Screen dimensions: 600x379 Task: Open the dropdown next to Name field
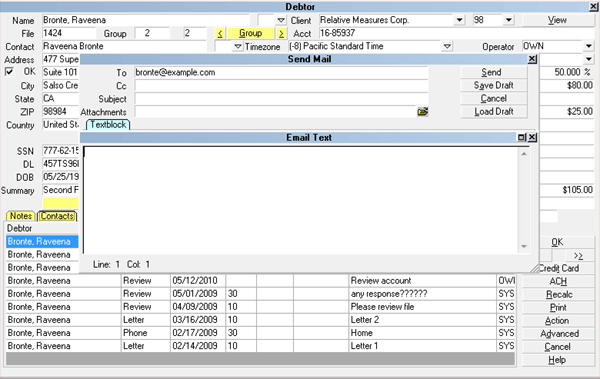point(281,20)
